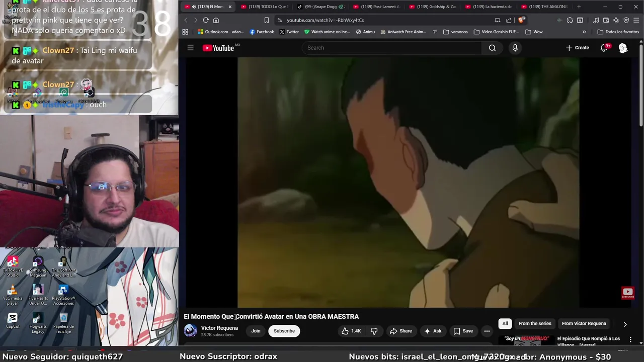Image resolution: width=644 pixels, height=362 pixels.
Task: Expand the vamonos bookmarks folder
Action: point(455,32)
